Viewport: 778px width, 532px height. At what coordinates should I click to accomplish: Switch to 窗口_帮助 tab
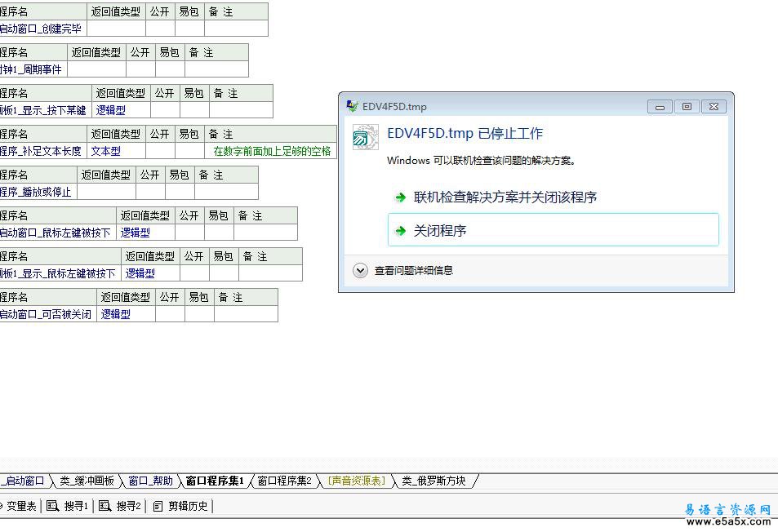coord(150,481)
